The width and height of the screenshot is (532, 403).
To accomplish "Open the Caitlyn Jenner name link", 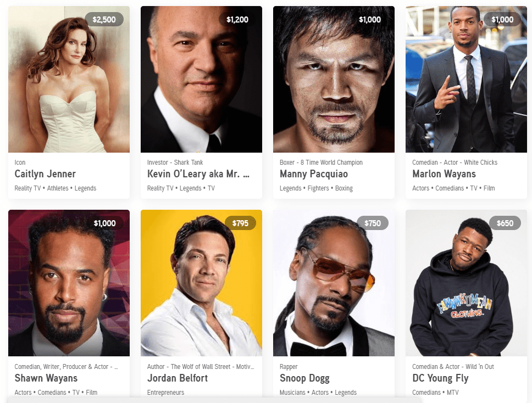I will click(x=45, y=174).
